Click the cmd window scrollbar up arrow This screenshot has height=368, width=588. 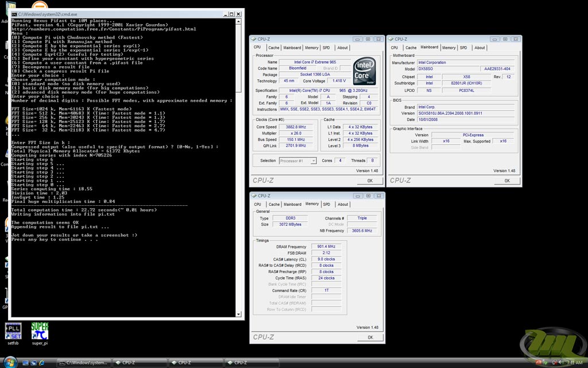pos(238,21)
